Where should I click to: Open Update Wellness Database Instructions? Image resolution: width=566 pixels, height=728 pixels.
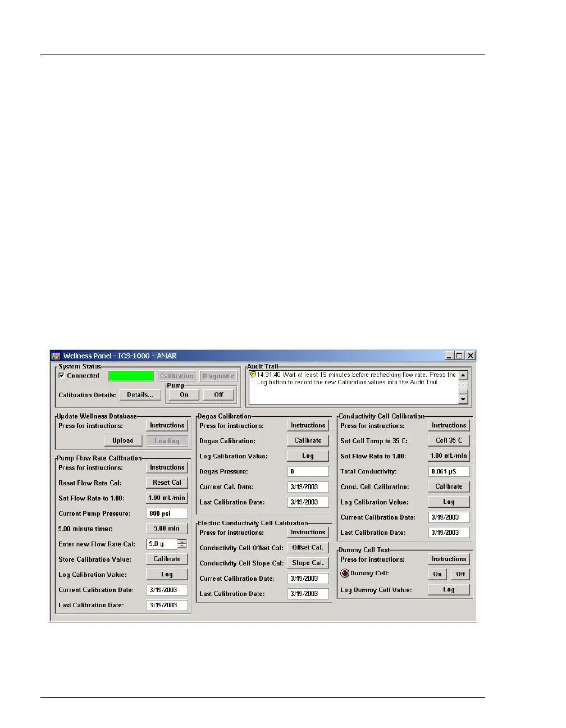tap(167, 426)
